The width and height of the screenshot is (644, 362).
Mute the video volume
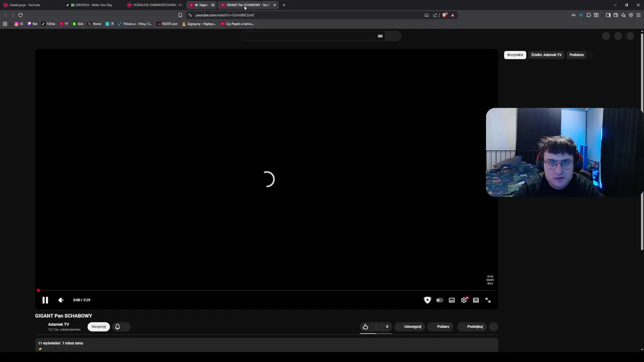coord(61,300)
